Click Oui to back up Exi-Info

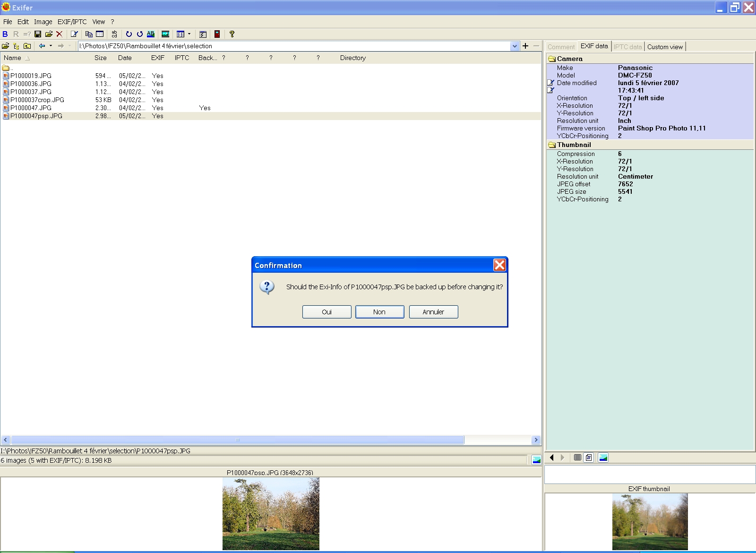(326, 312)
